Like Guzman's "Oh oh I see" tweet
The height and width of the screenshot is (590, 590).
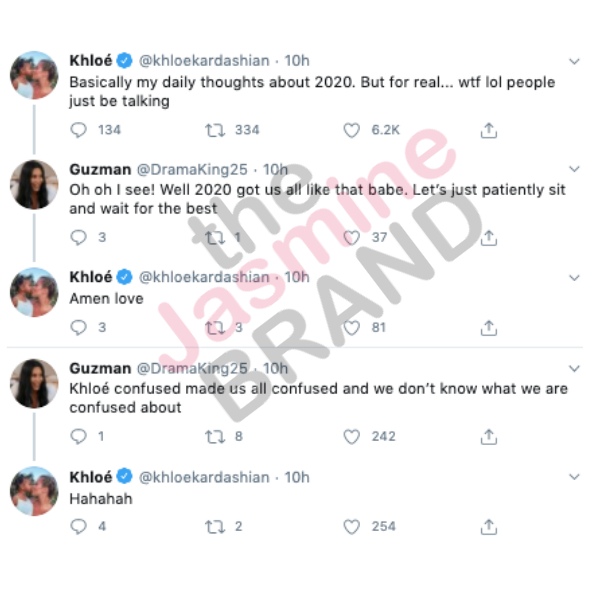click(351, 237)
